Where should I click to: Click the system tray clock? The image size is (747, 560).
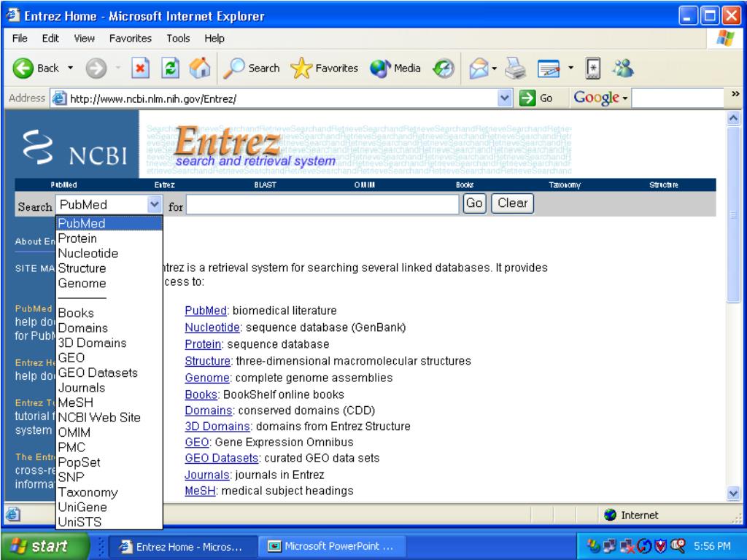point(713,545)
